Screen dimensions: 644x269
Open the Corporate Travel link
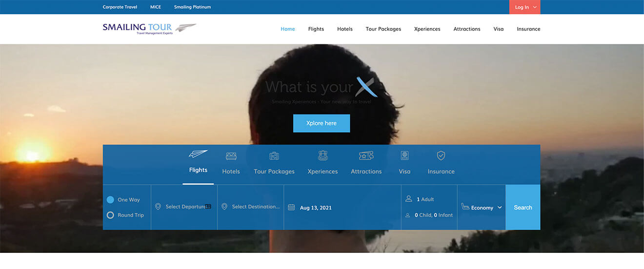point(120,7)
